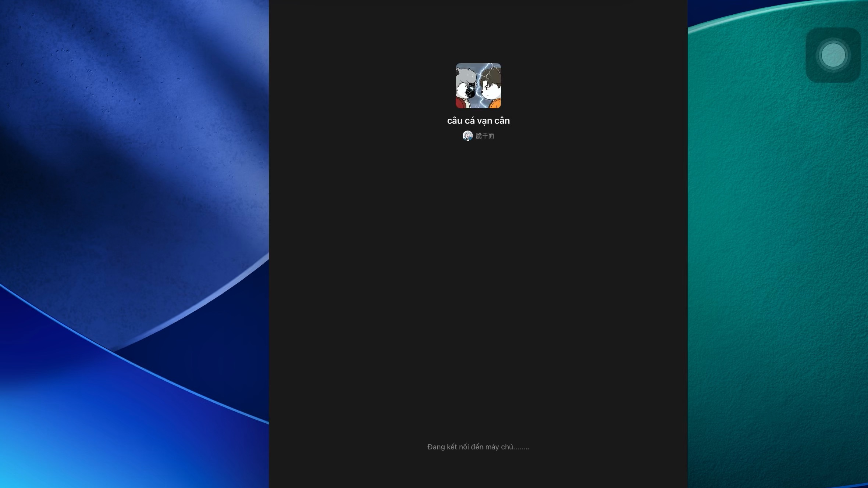
Task: Click the câu cá vạn cân title text
Action: point(478,121)
